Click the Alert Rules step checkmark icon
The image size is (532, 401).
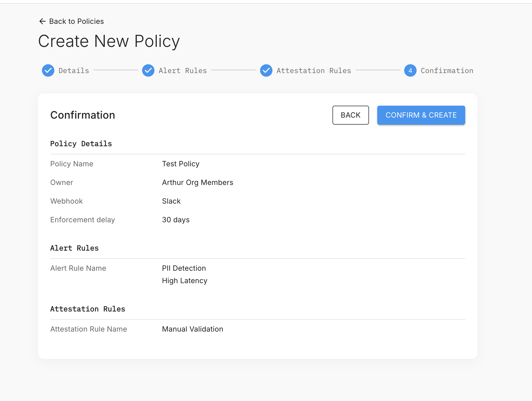(148, 70)
